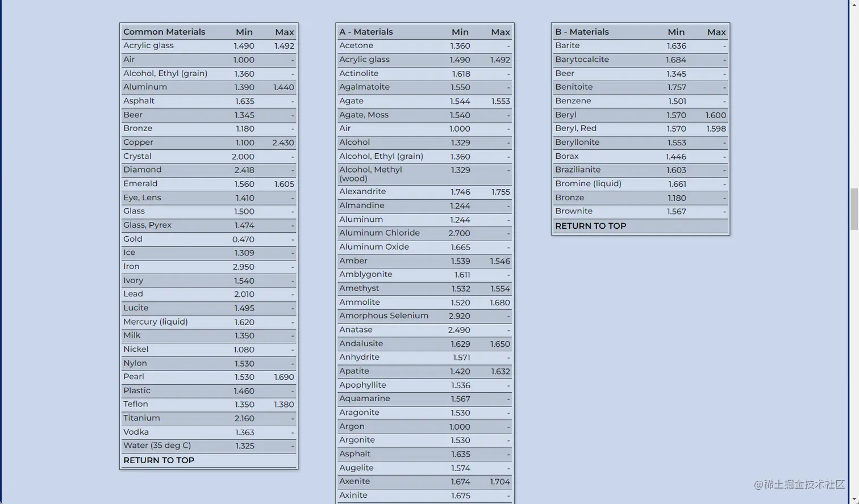Click Alcohol, Methyl (wood) material name

370,174
